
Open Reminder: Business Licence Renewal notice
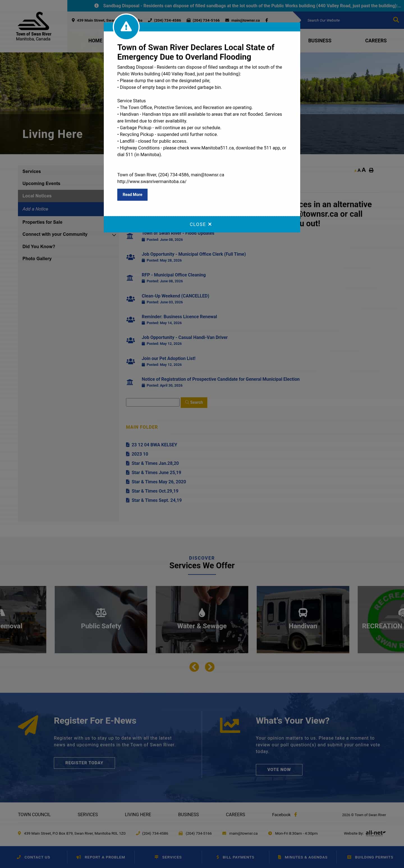click(x=179, y=317)
